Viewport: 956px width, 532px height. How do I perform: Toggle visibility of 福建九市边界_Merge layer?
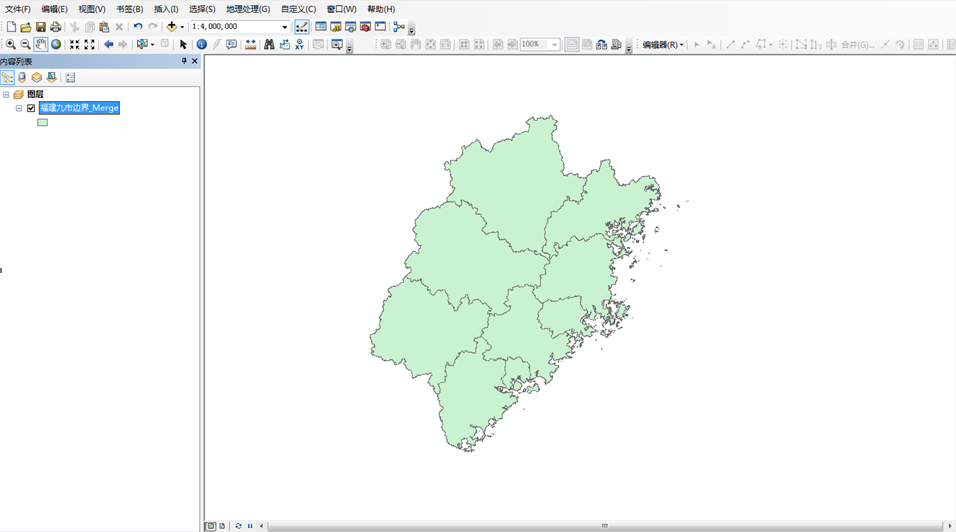point(31,108)
